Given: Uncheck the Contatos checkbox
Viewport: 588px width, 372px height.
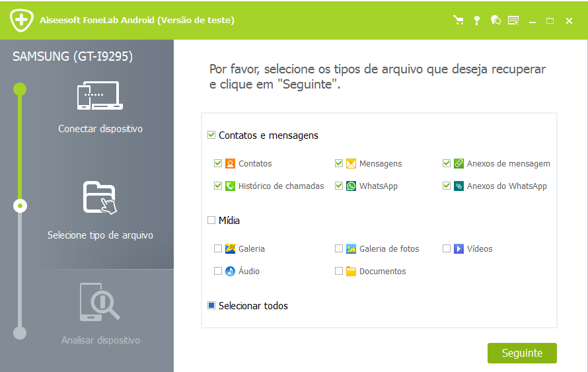Looking at the screenshot, I should point(218,164).
